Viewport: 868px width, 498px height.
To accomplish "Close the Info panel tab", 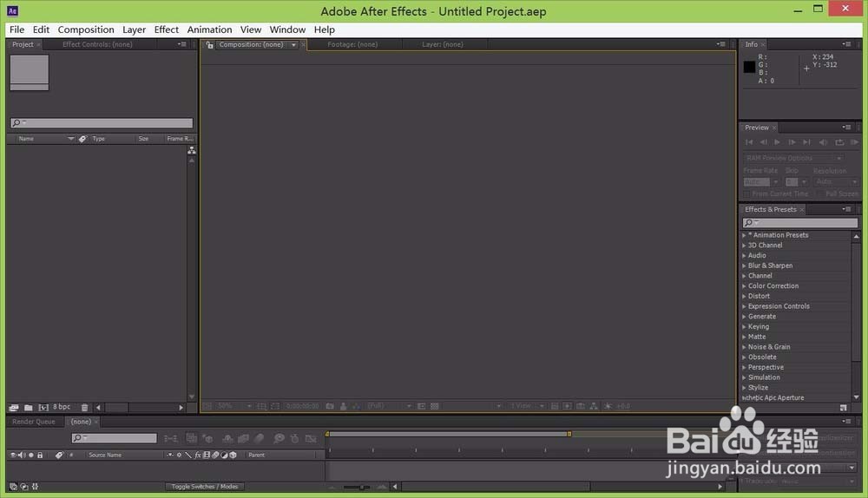I will point(763,45).
